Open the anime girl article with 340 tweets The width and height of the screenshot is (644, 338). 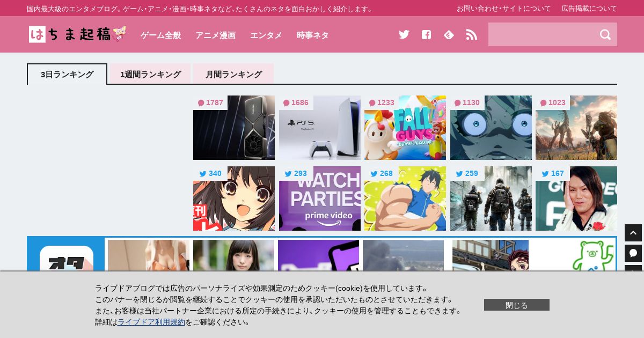[x=234, y=199]
